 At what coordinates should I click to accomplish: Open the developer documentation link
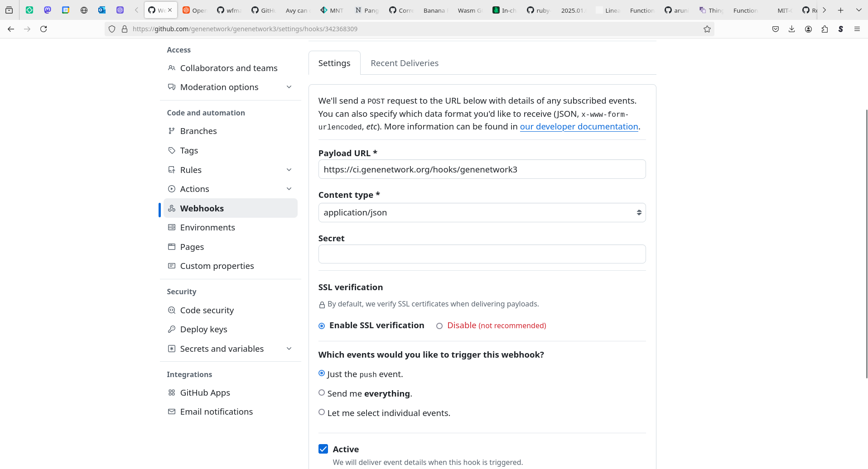click(579, 127)
